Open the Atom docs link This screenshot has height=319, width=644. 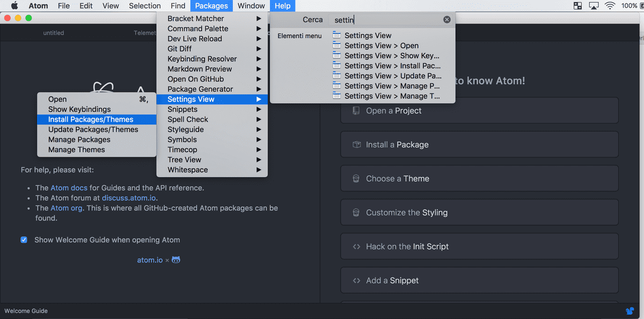click(69, 188)
